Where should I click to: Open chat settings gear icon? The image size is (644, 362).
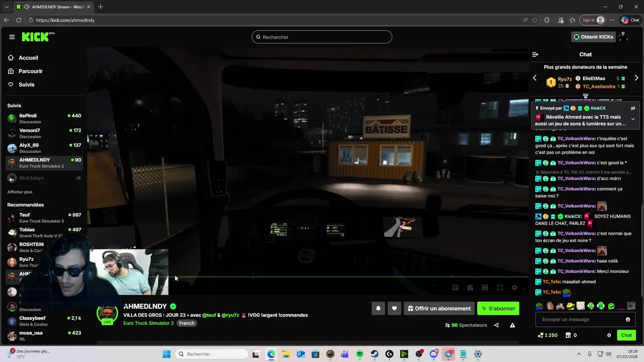(609, 335)
